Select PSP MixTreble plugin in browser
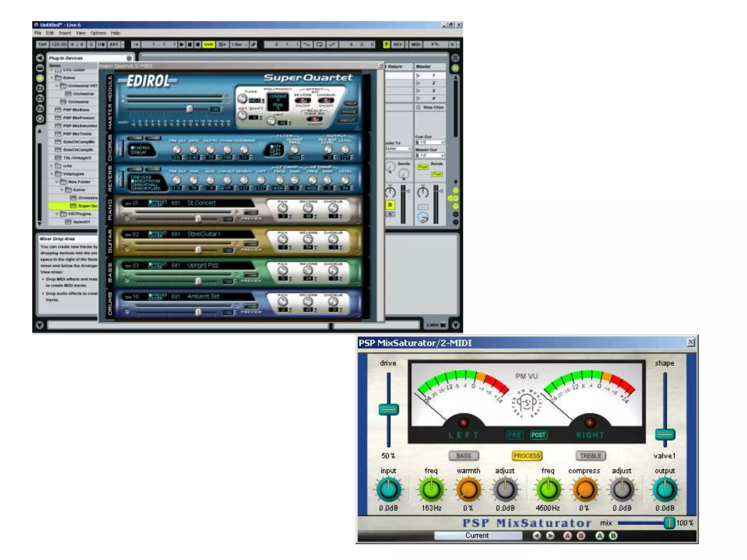 point(77,134)
